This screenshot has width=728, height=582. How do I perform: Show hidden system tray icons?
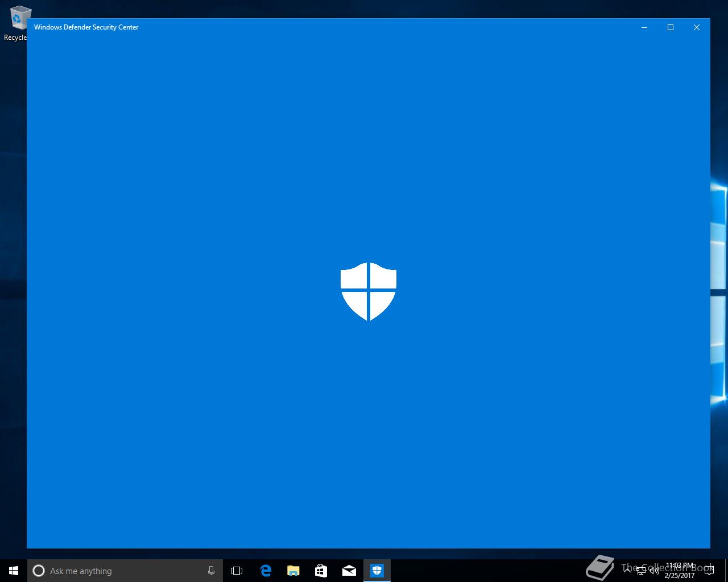tap(628, 571)
